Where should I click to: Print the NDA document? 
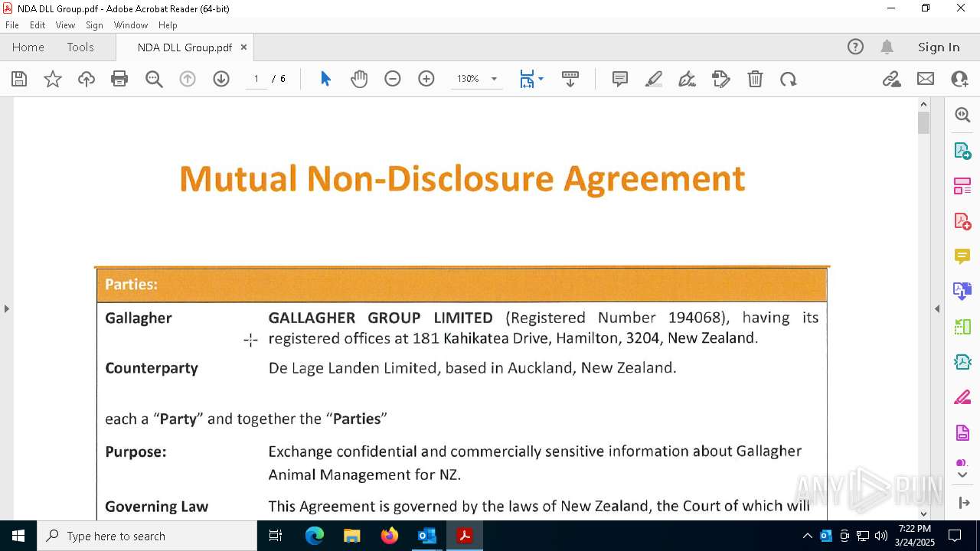tap(119, 79)
